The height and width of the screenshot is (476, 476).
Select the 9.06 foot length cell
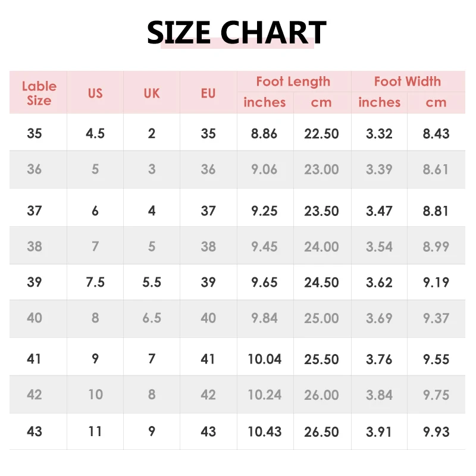point(264,170)
